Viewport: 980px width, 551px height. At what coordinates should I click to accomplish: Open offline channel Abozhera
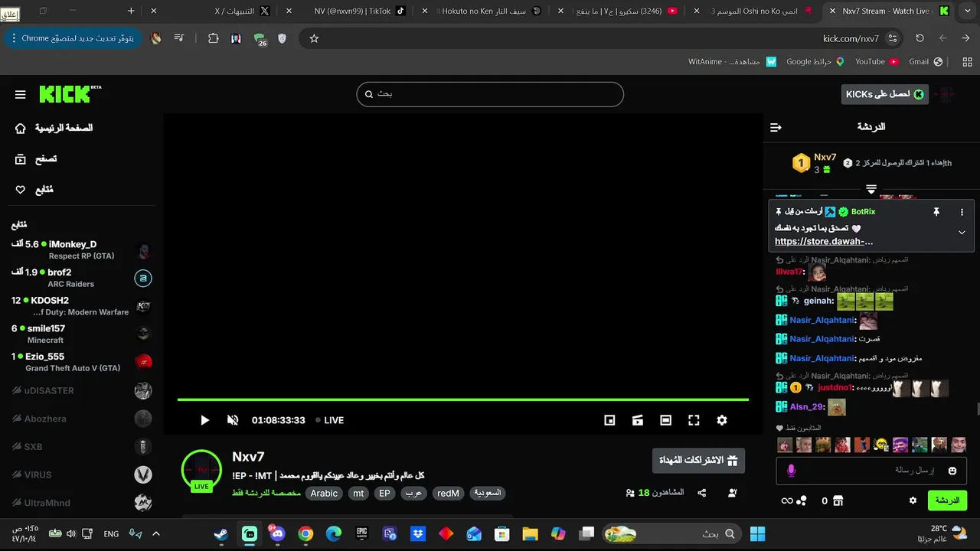[x=81, y=419]
